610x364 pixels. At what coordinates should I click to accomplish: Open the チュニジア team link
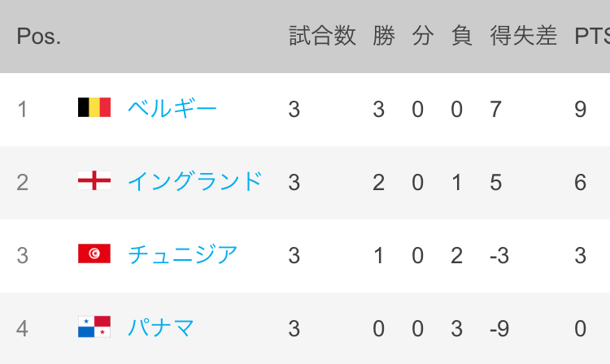182,254
